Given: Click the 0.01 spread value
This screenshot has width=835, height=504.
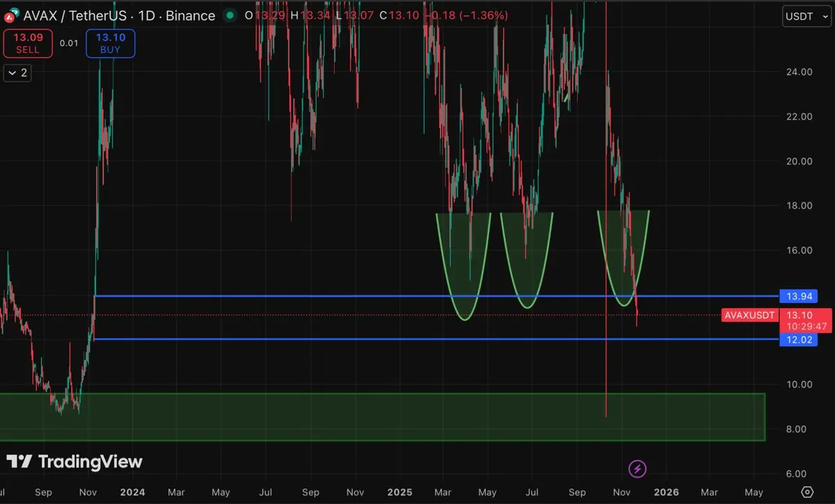Looking at the screenshot, I should point(69,44).
